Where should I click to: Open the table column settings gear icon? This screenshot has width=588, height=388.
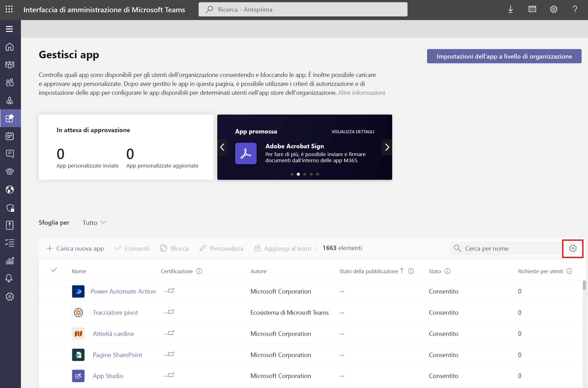click(573, 248)
